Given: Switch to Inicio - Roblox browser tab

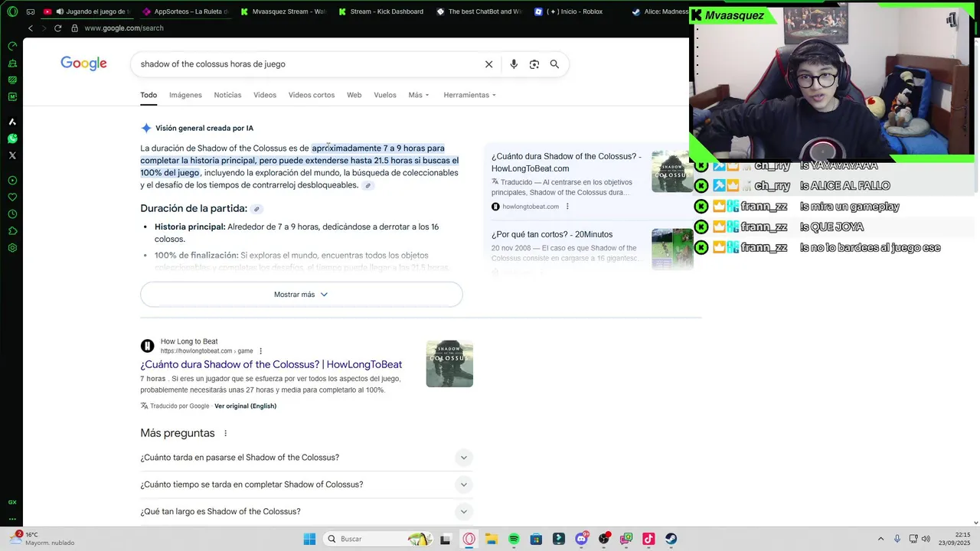Looking at the screenshot, I should pos(577,11).
